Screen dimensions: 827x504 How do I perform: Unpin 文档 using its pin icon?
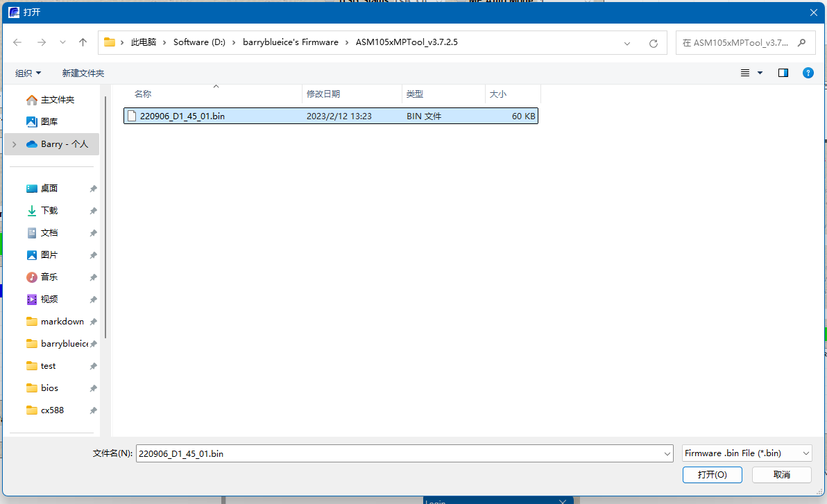click(94, 232)
